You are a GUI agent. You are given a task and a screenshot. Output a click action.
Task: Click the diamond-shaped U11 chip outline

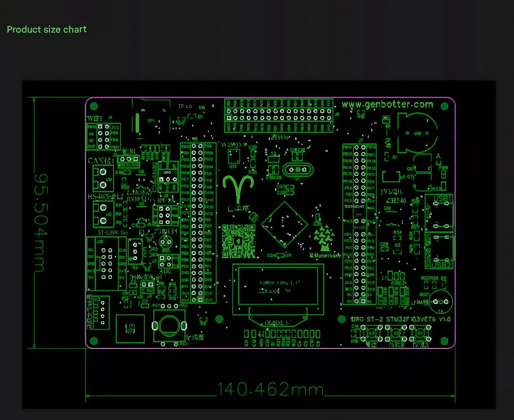285,225
